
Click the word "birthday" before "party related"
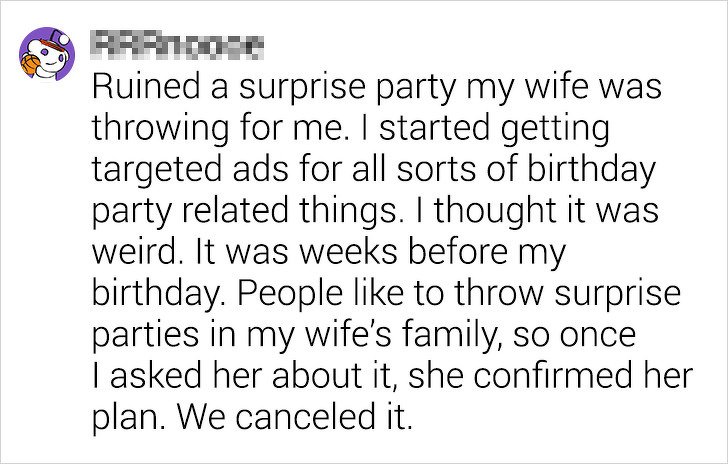click(x=591, y=171)
